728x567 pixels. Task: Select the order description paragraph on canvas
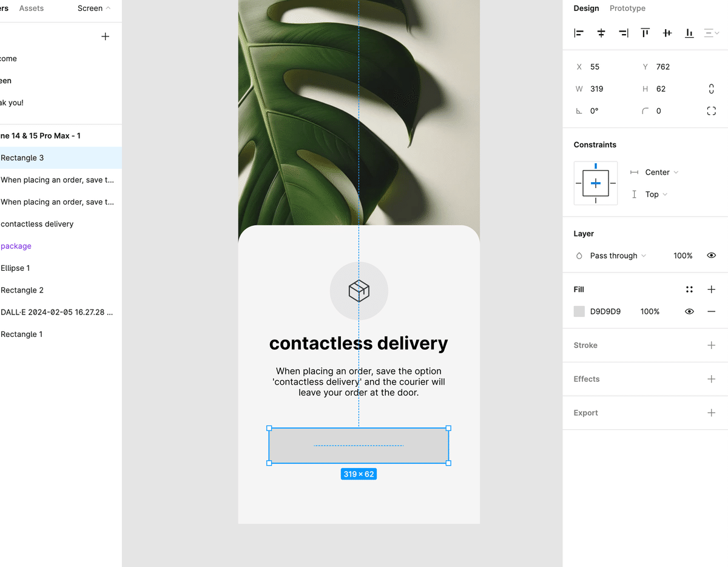tap(359, 382)
